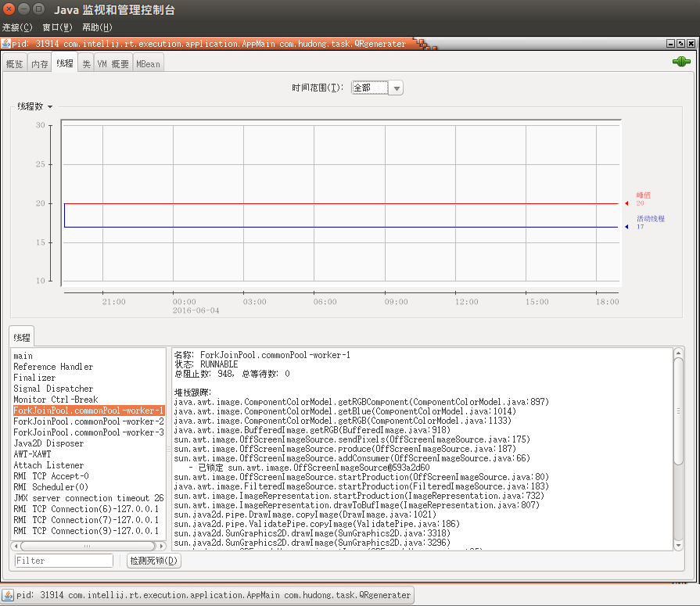Close the inner pid 31914 frame

tap(691, 43)
